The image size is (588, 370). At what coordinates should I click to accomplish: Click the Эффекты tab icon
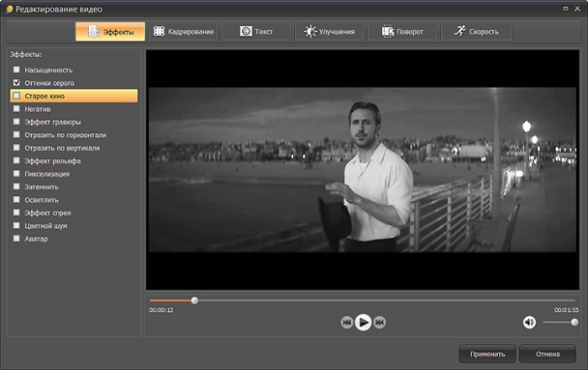coord(93,31)
